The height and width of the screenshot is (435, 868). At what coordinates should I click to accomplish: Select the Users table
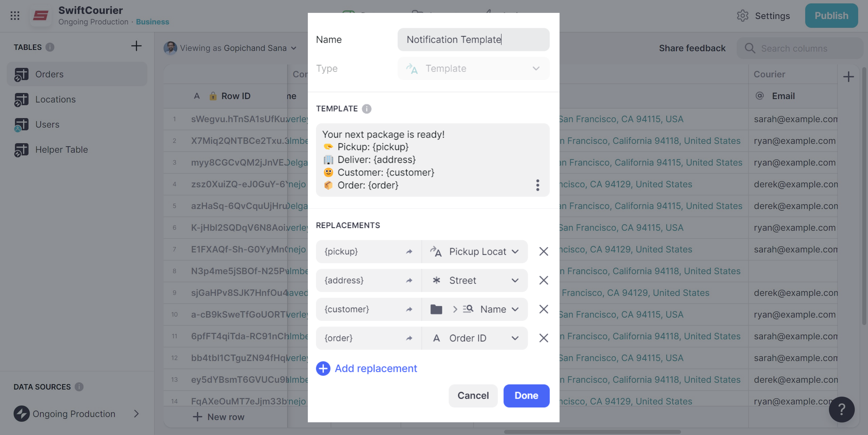point(77,125)
